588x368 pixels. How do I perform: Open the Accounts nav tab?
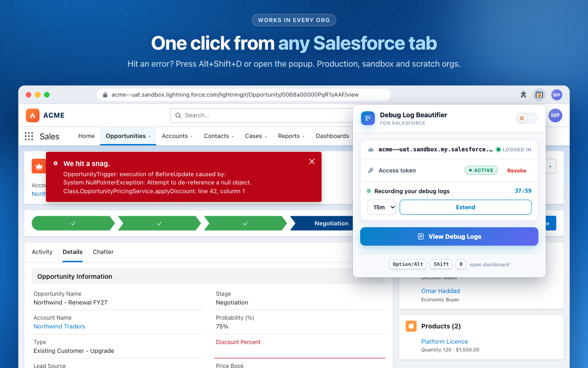(175, 136)
